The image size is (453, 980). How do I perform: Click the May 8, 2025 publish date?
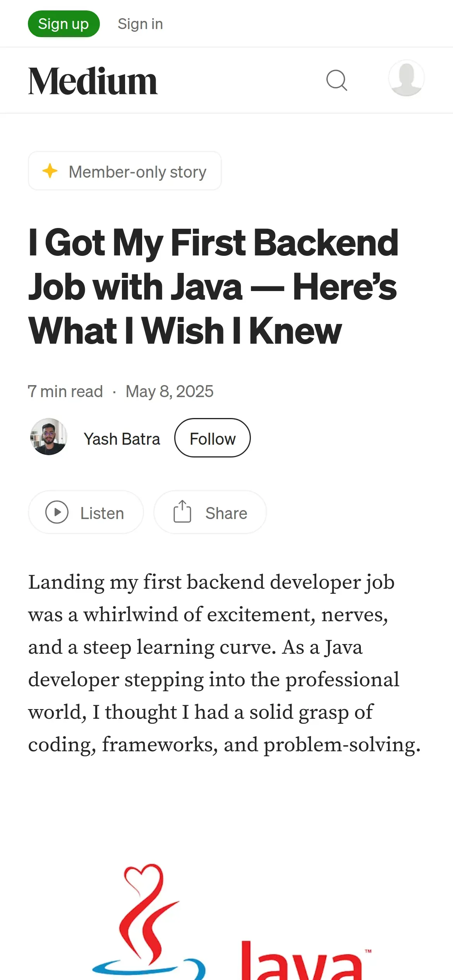(x=170, y=391)
